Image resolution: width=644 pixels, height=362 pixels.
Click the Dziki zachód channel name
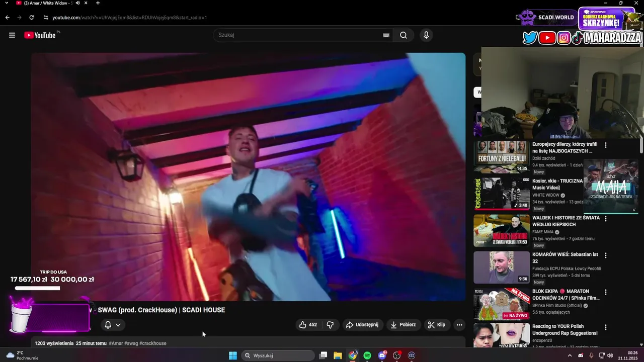(x=544, y=158)
